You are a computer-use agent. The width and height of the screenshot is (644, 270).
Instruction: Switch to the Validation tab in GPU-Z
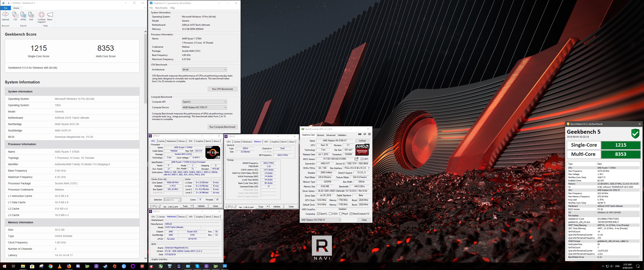342,135
